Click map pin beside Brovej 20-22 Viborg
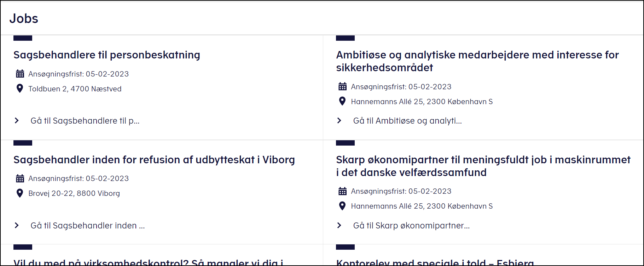Viewport: 644px width, 266px height. click(x=20, y=193)
